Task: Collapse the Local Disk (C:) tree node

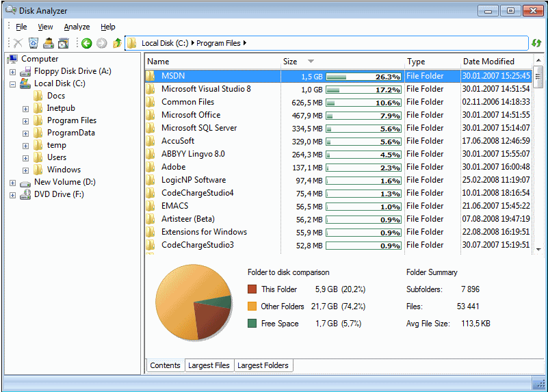Action: (12, 84)
